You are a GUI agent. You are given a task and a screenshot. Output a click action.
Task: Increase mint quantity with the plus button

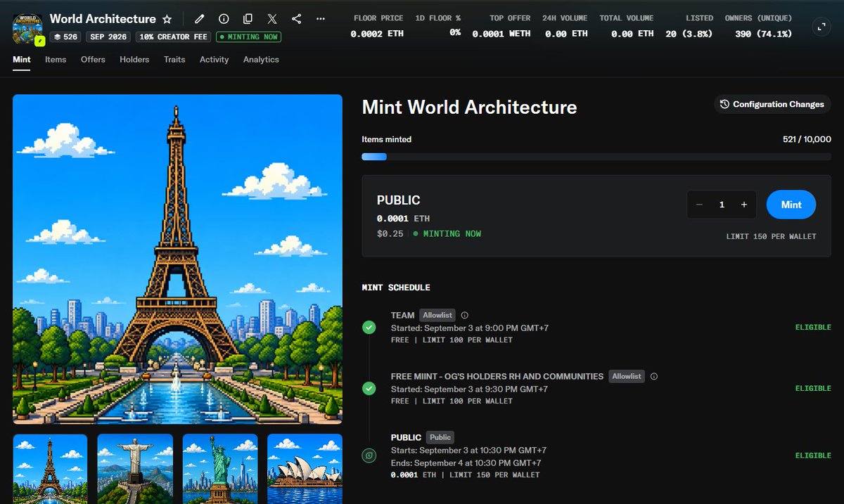(x=744, y=205)
